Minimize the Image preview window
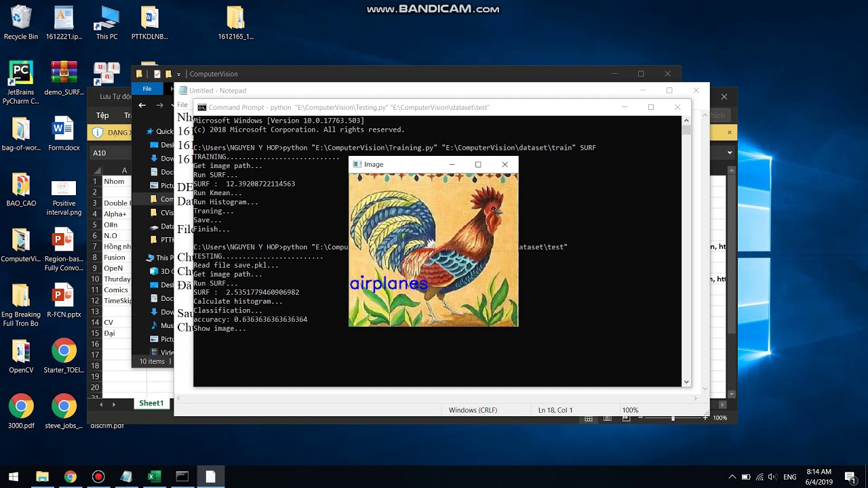 (452, 164)
